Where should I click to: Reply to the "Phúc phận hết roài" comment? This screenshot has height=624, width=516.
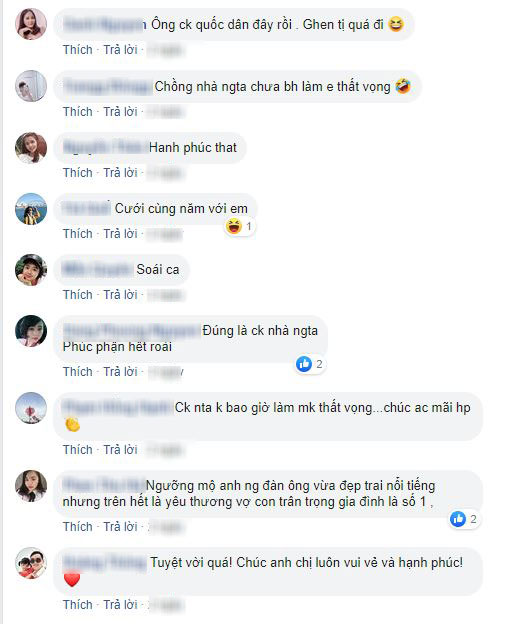pos(121,372)
